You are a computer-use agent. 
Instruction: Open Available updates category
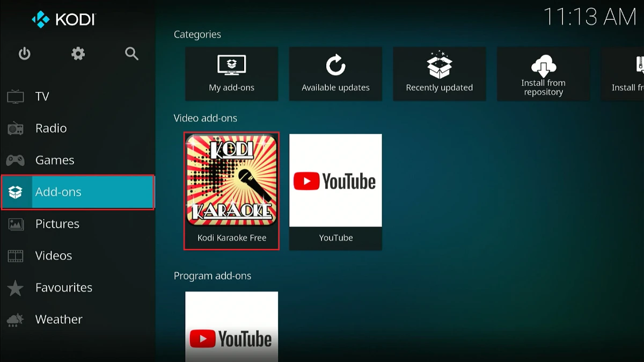335,74
